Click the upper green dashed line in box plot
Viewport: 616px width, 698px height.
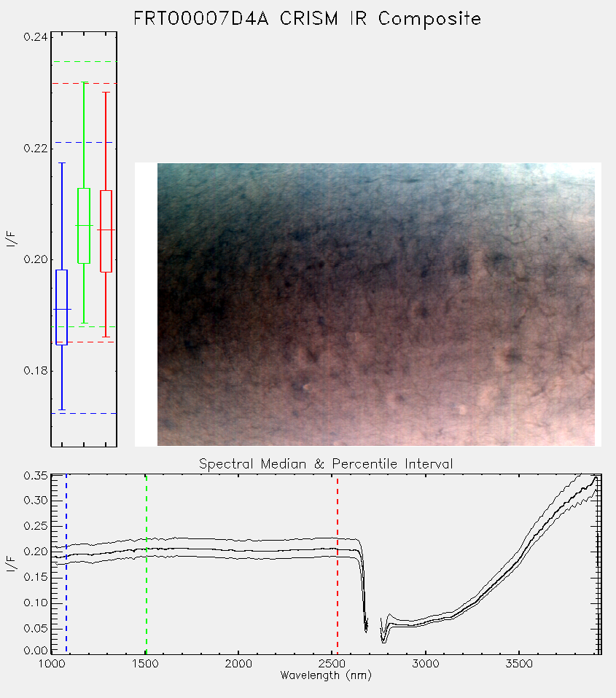84,61
